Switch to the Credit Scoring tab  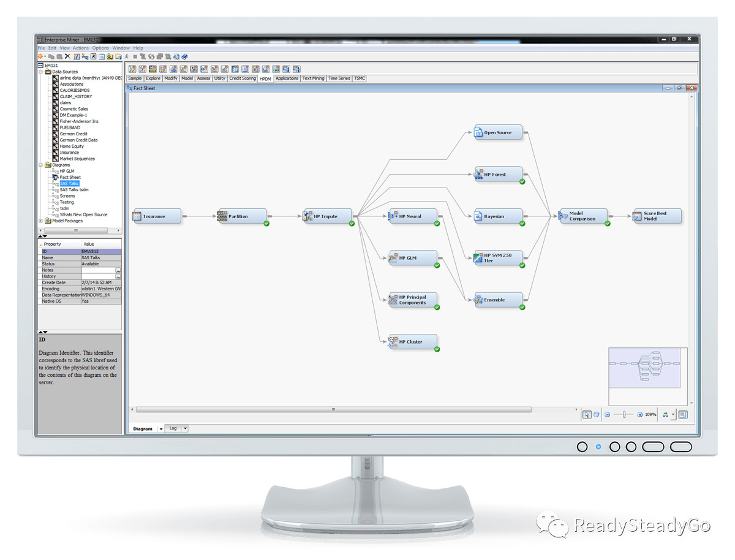(x=243, y=78)
